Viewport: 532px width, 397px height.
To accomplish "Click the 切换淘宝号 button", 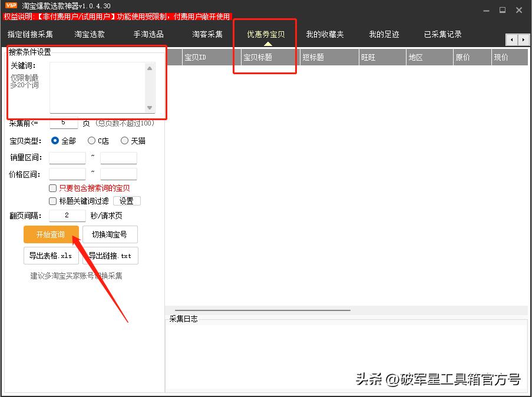I will click(x=110, y=234).
